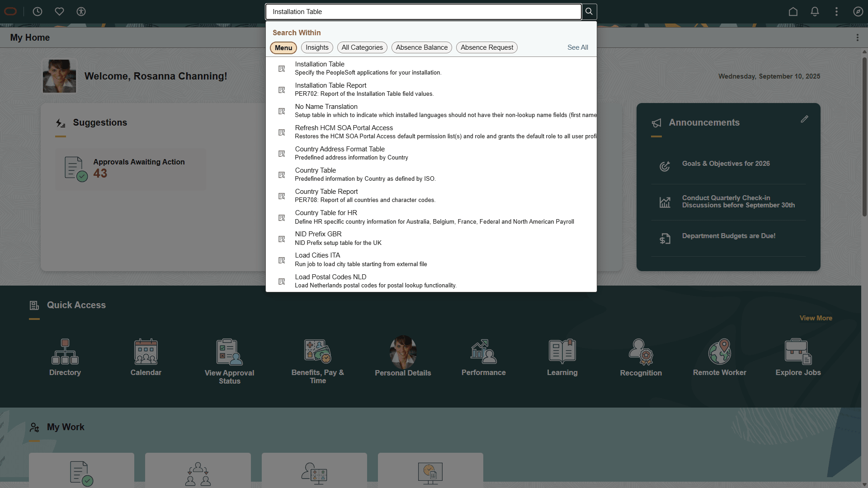
Task: Open the Recently Visited clock icon
Action: click(x=38, y=12)
